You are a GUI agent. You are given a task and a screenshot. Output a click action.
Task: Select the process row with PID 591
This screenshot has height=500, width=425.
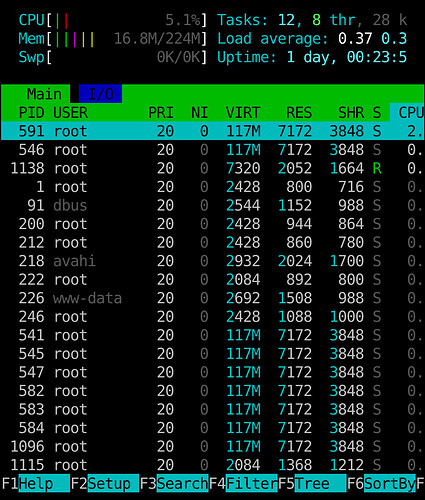[212, 131]
